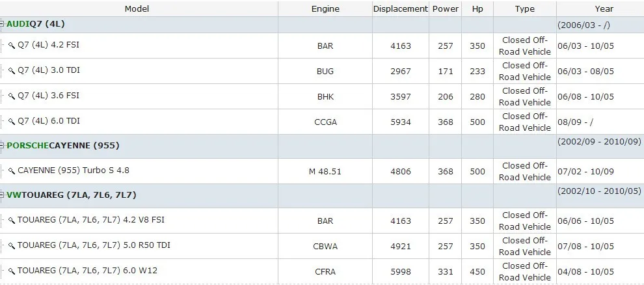The height and width of the screenshot is (285, 644).
Task: Click engine code CBWA
Action: point(325,247)
